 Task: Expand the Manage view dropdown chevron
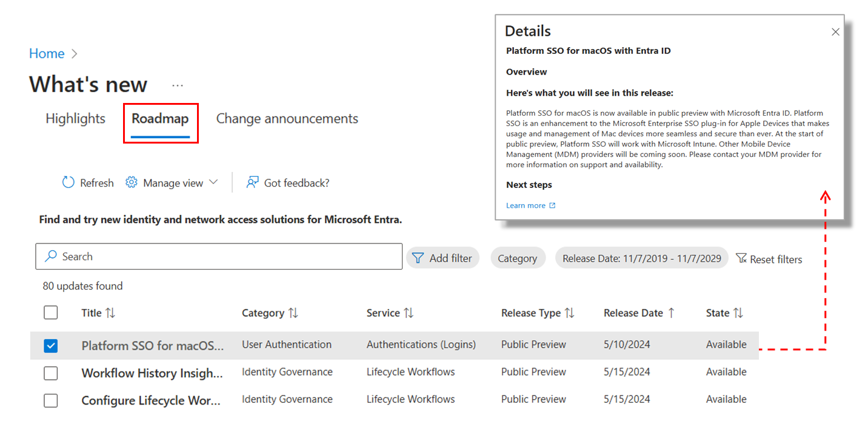click(x=213, y=182)
